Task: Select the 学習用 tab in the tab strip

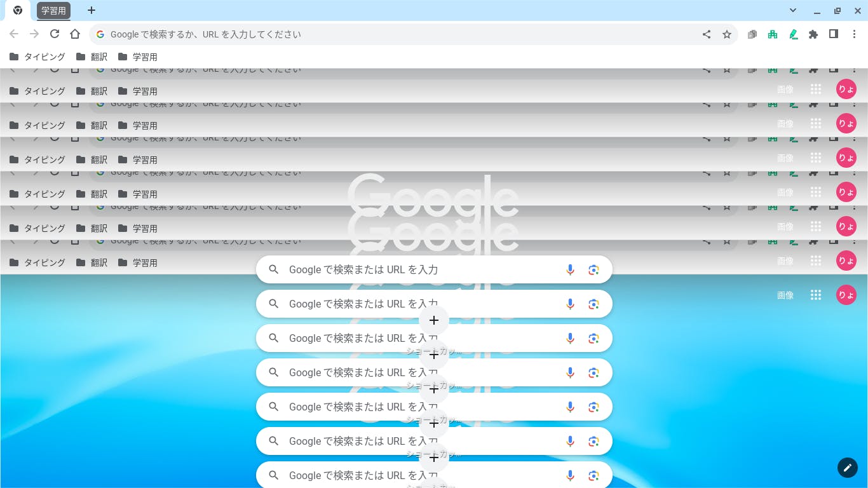Action: [x=53, y=10]
